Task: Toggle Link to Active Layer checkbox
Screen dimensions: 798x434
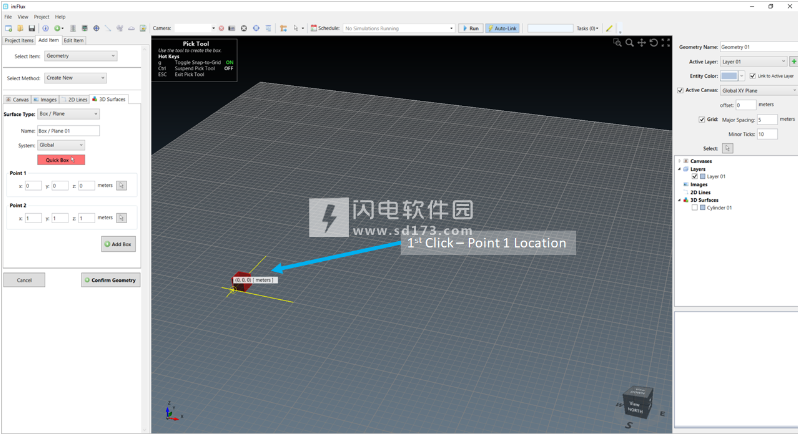Action: (x=753, y=76)
